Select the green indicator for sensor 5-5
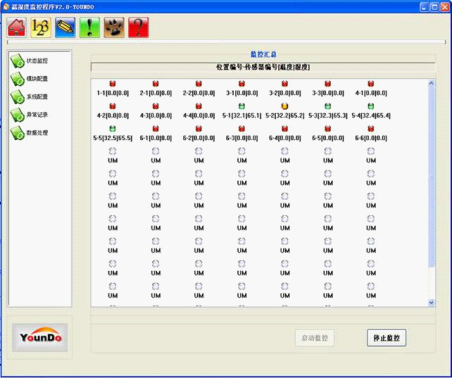Viewport: 452px width, 378px height. point(113,129)
